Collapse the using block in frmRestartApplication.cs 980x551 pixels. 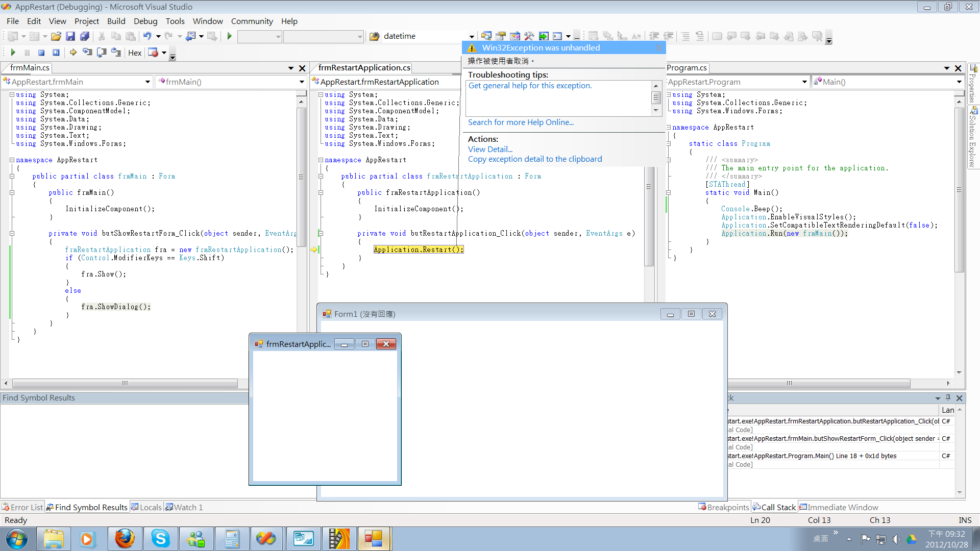(321, 94)
